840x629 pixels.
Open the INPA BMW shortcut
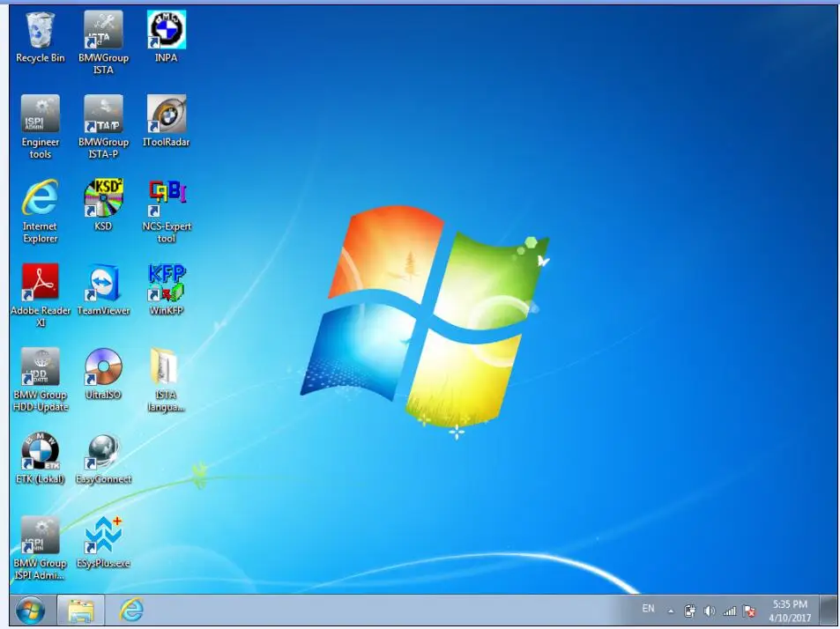(167, 38)
